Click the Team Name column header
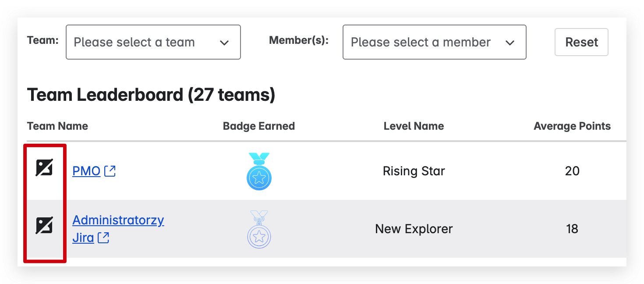This screenshot has height=284, width=644. (57, 126)
